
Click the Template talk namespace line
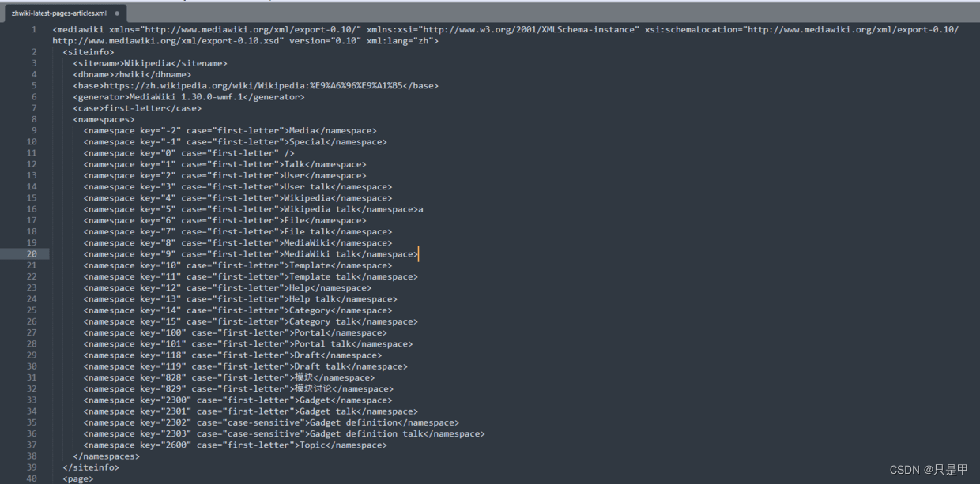(x=251, y=276)
